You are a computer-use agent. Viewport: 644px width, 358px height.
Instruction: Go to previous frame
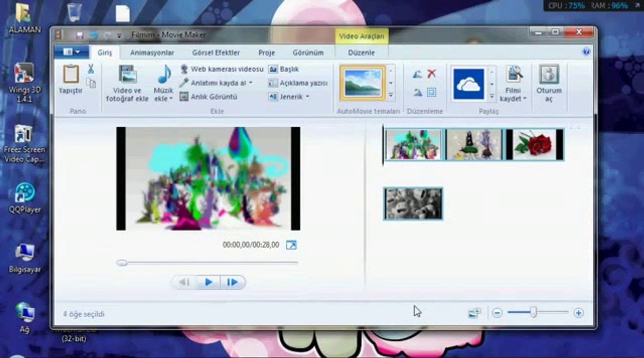184,282
